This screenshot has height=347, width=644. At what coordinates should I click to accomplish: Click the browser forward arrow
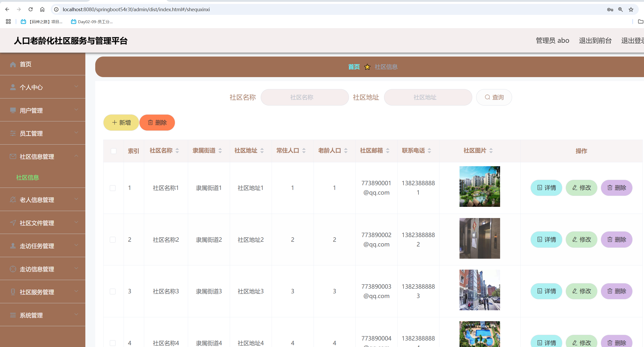point(19,9)
